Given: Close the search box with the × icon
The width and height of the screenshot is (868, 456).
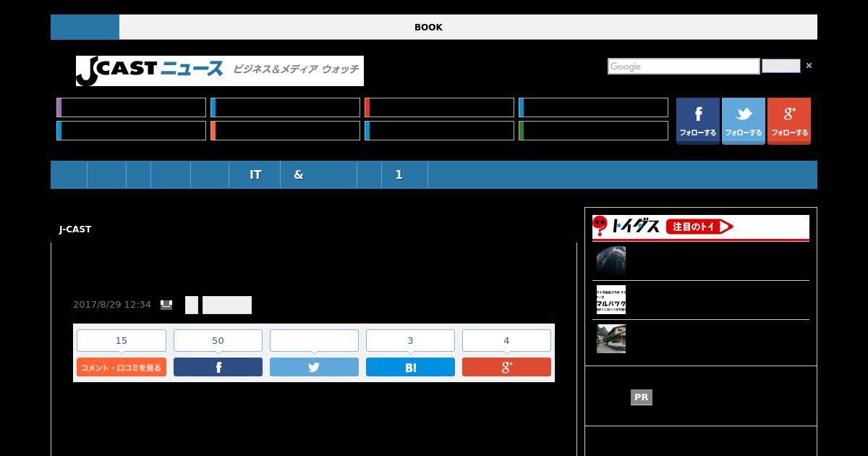Looking at the screenshot, I should coord(809,66).
